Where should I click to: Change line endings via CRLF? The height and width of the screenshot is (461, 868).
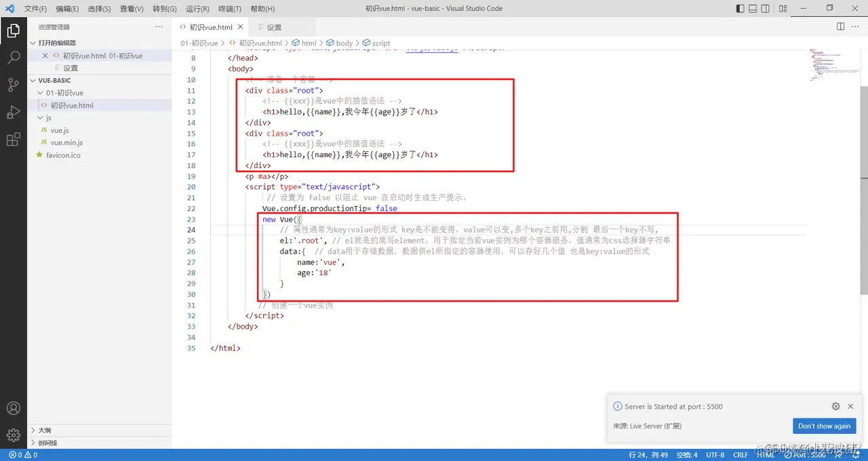click(x=740, y=455)
